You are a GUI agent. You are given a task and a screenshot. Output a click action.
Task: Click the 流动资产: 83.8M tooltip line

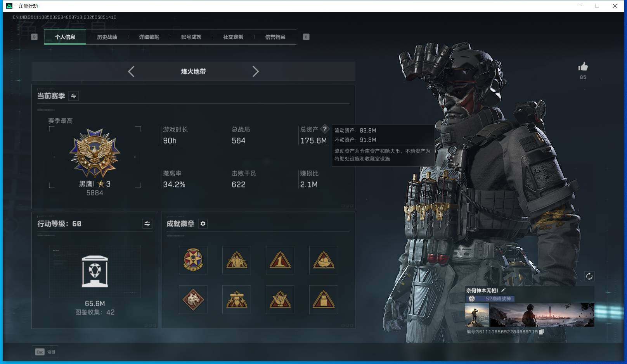click(x=355, y=131)
